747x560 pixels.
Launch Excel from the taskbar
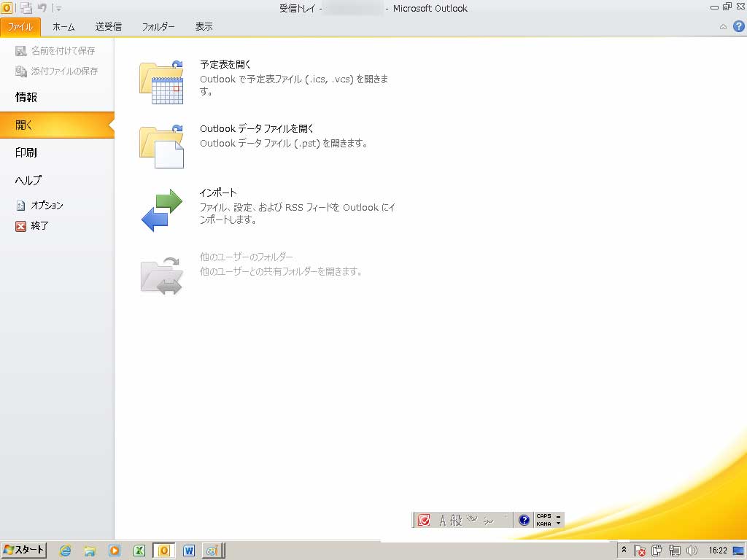pos(139,551)
